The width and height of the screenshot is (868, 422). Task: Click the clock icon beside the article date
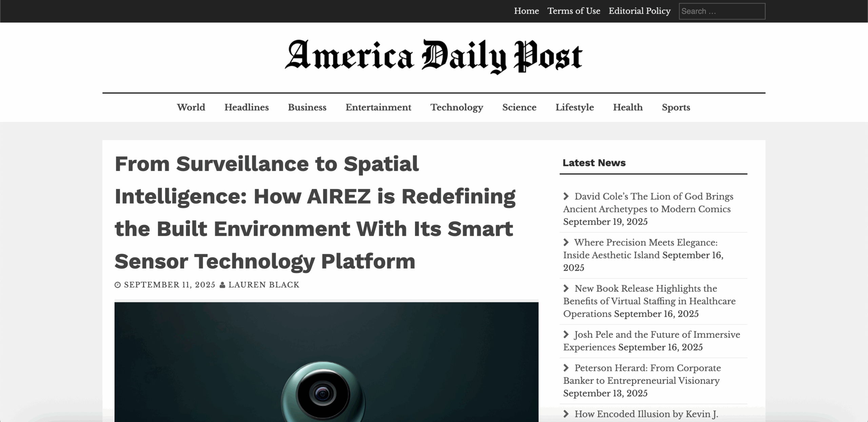(x=118, y=285)
